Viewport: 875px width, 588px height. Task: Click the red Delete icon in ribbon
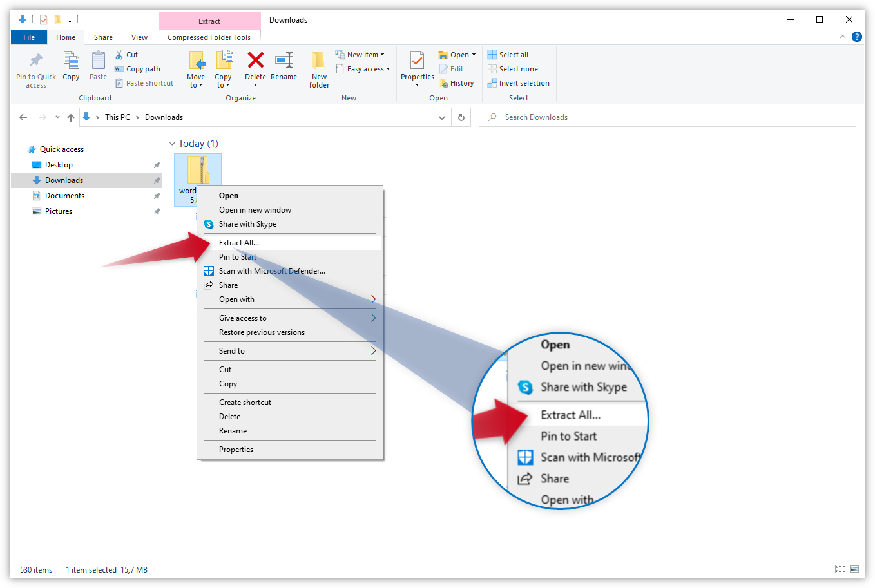tap(255, 62)
